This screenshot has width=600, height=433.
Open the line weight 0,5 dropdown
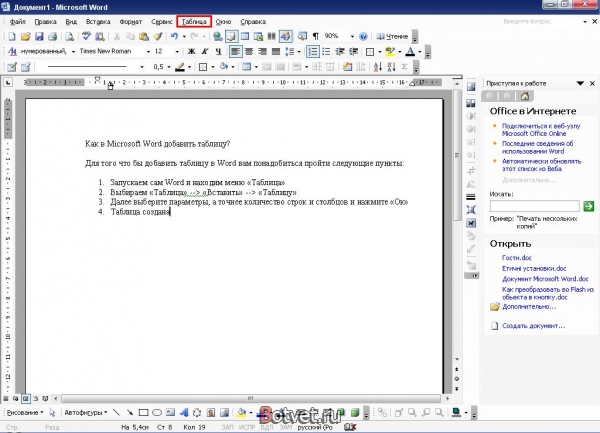tap(169, 67)
